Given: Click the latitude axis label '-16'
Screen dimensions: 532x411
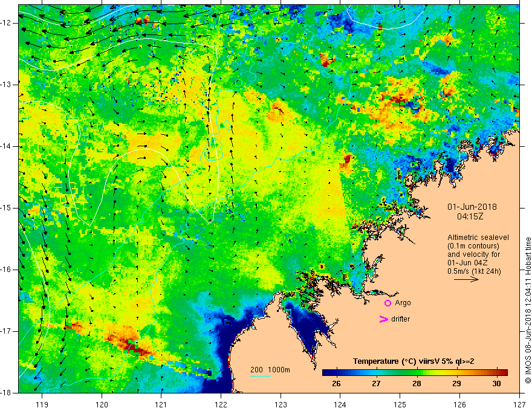Looking at the screenshot, I should pyautogui.click(x=6, y=270).
